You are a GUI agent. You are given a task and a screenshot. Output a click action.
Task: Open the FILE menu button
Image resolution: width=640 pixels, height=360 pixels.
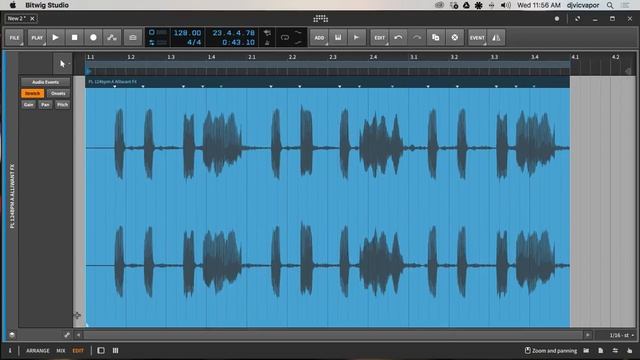[14, 38]
